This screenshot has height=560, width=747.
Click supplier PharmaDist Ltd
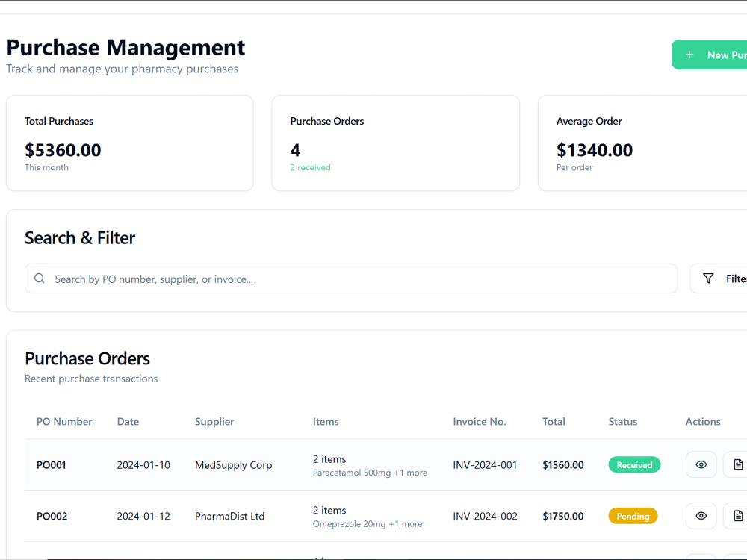pos(229,516)
